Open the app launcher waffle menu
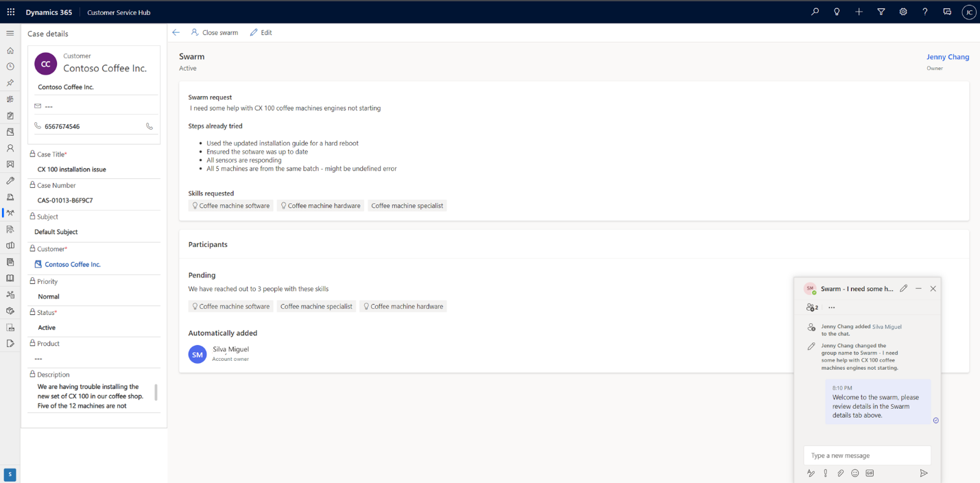 (x=10, y=12)
